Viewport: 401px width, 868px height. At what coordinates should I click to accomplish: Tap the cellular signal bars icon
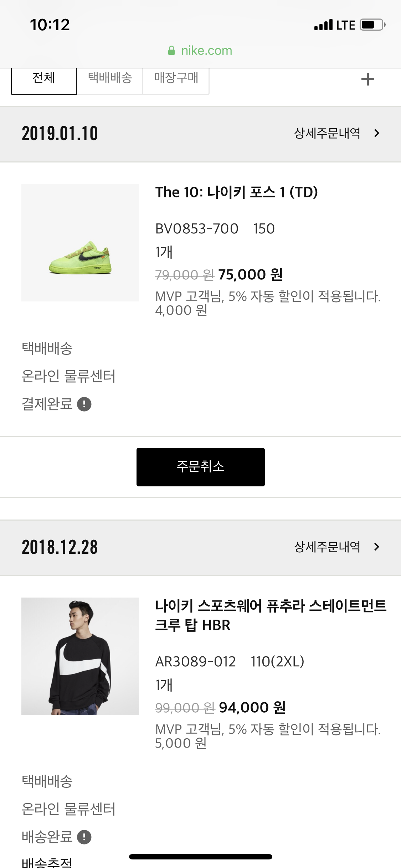pyautogui.click(x=323, y=25)
